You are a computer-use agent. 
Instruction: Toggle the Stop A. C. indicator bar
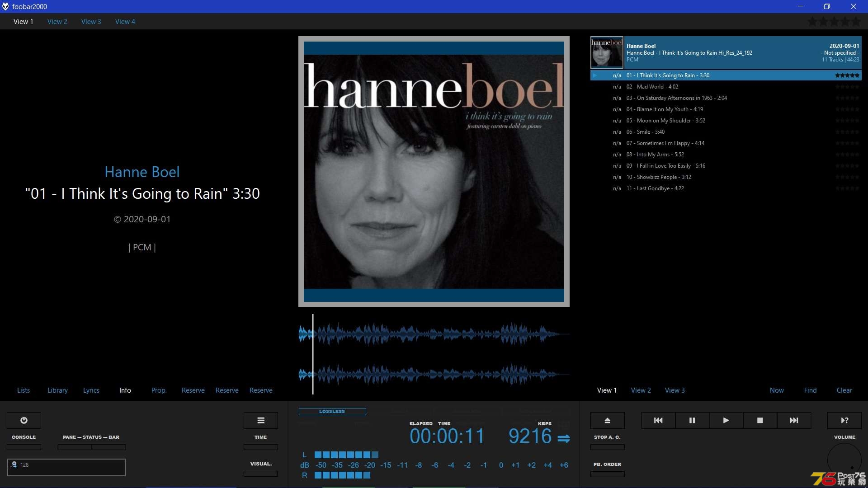click(608, 447)
